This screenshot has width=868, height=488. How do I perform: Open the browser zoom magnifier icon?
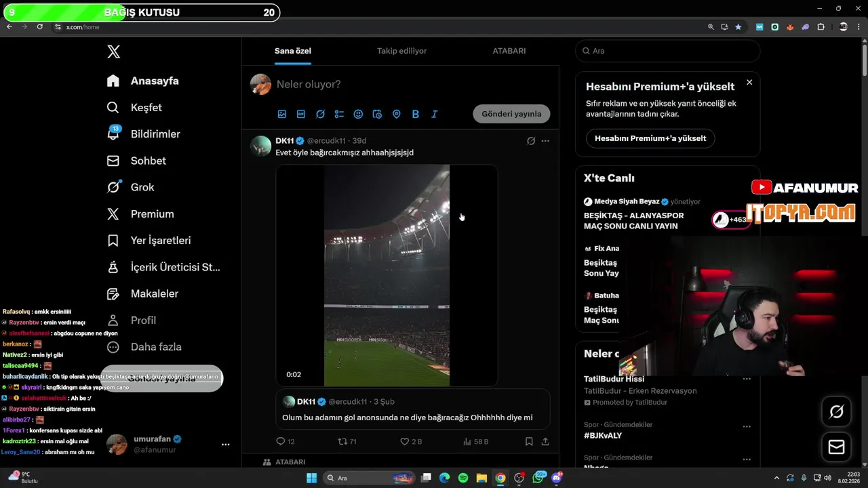711,27
